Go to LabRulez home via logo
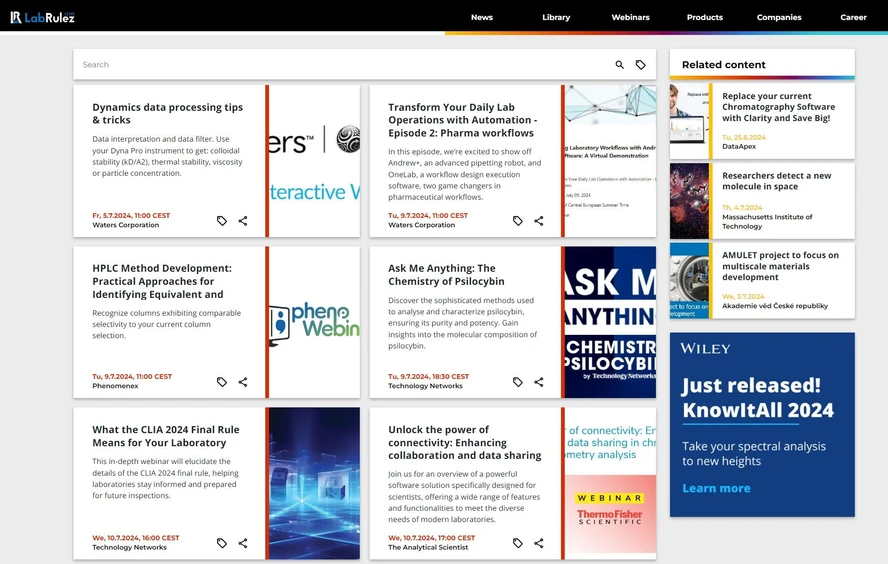The height and width of the screenshot is (564, 888). point(43,17)
